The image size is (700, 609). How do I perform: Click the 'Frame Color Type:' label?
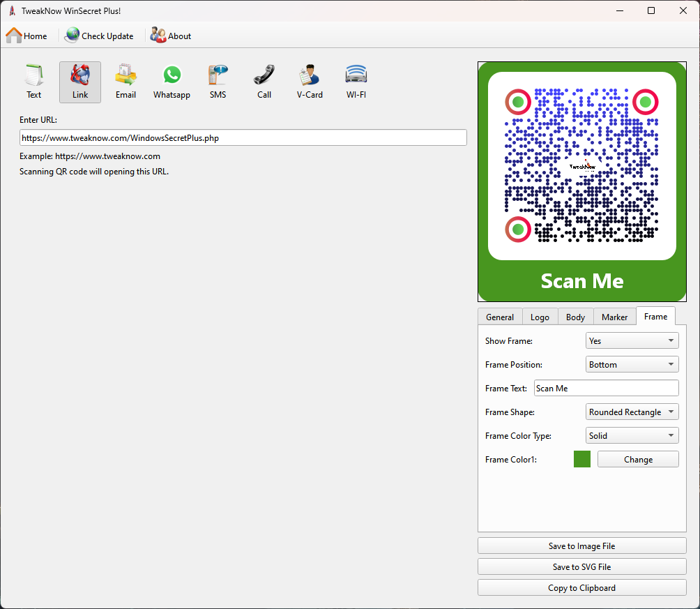coord(518,435)
